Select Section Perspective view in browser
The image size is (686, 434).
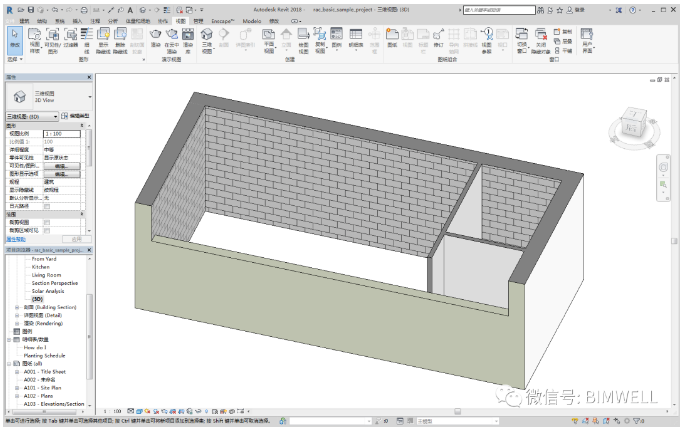click(x=55, y=283)
